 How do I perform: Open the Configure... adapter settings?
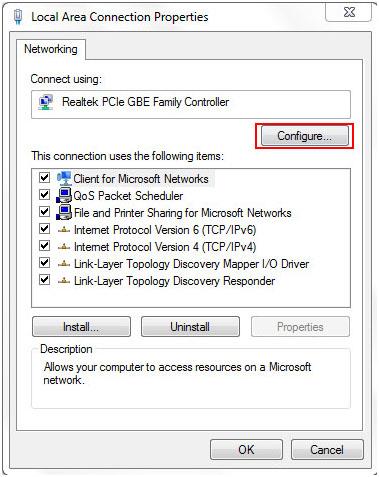tap(304, 136)
